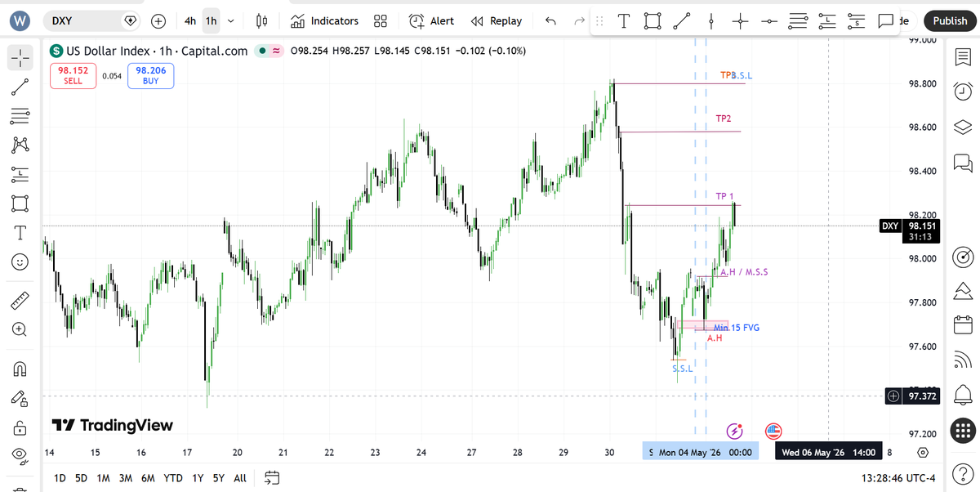Viewport: 980px width, 492px height.
Task: Expand the timeframe interval dropdown
Action: (232, 21)
